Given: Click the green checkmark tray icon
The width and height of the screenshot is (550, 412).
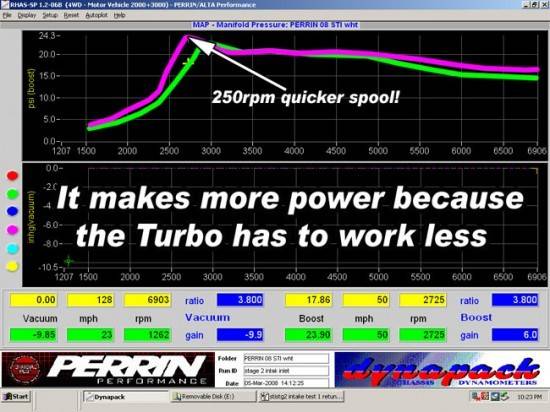Looking at the screenshot, I should point(504,397).
